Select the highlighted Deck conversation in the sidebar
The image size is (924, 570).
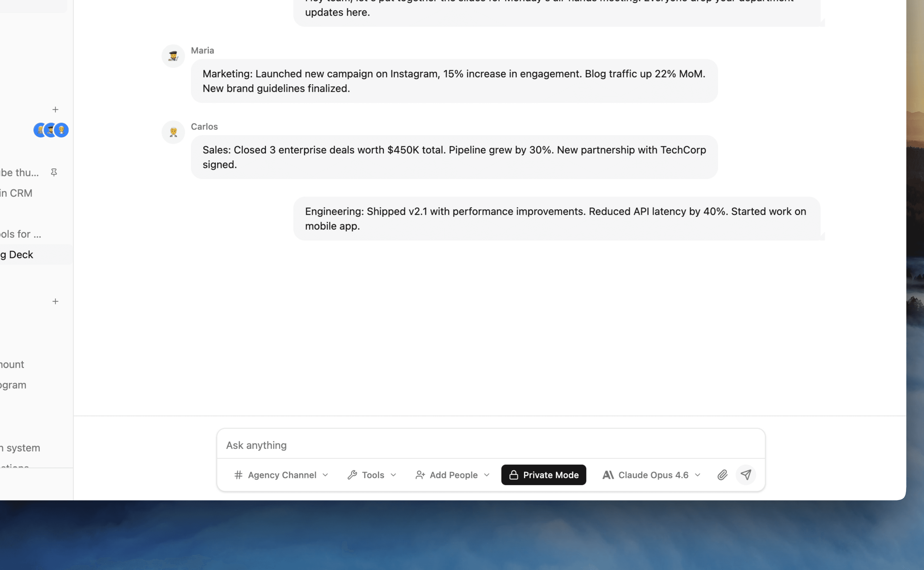pos(23,254)
